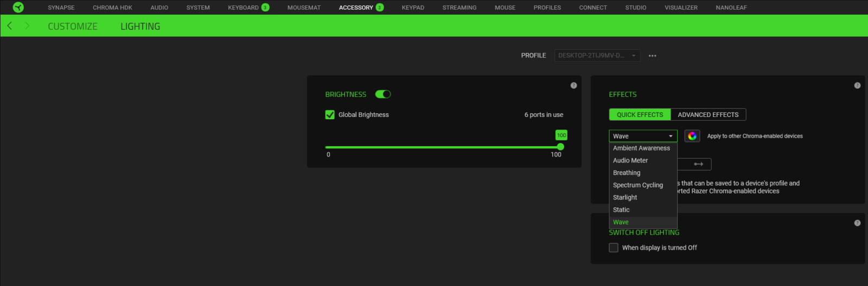Open the Keypad tab
This screenshot has width=868, height=286.
point(413,8)
